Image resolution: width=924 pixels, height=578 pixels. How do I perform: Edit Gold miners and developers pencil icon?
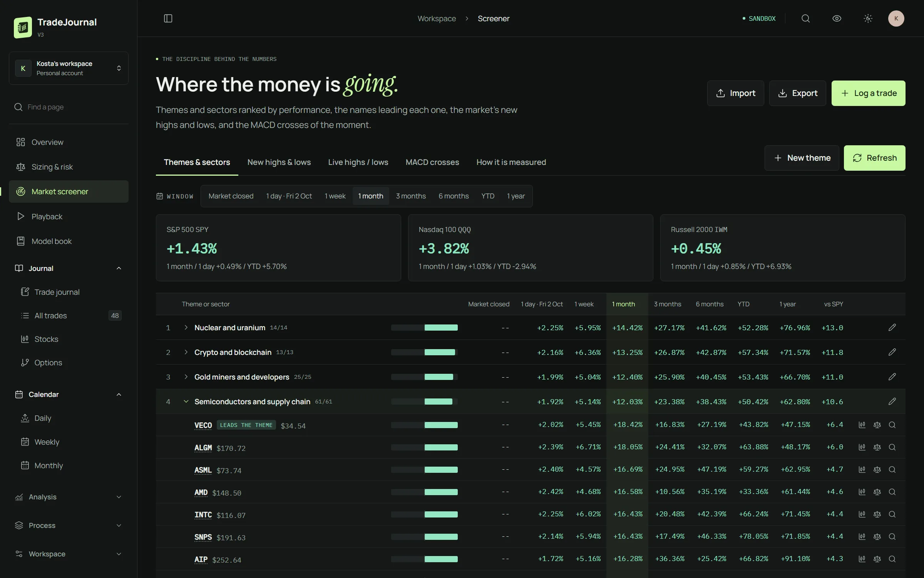pos(892,377)
